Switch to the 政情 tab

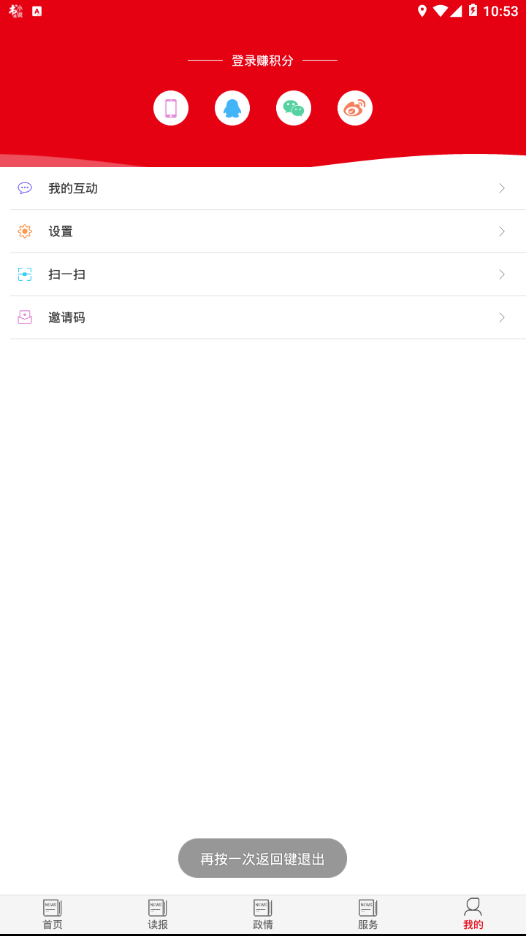[263, 915]
